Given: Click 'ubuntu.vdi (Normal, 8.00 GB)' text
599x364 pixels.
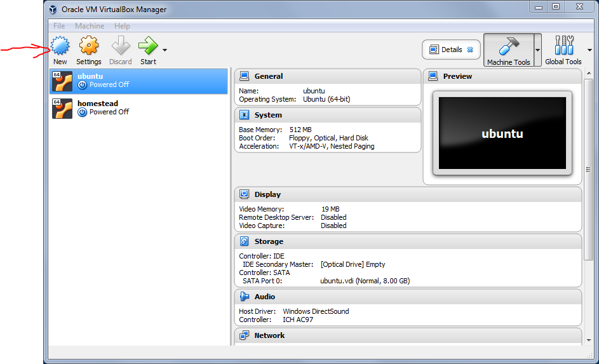Looking at the screenshot, I should pyautogui.click(x=365, y=281).
